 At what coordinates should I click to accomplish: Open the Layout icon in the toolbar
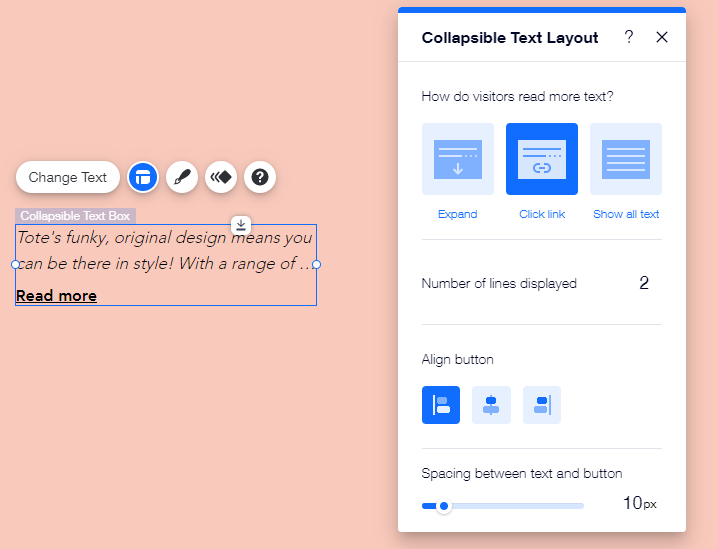tap(143, 177)
